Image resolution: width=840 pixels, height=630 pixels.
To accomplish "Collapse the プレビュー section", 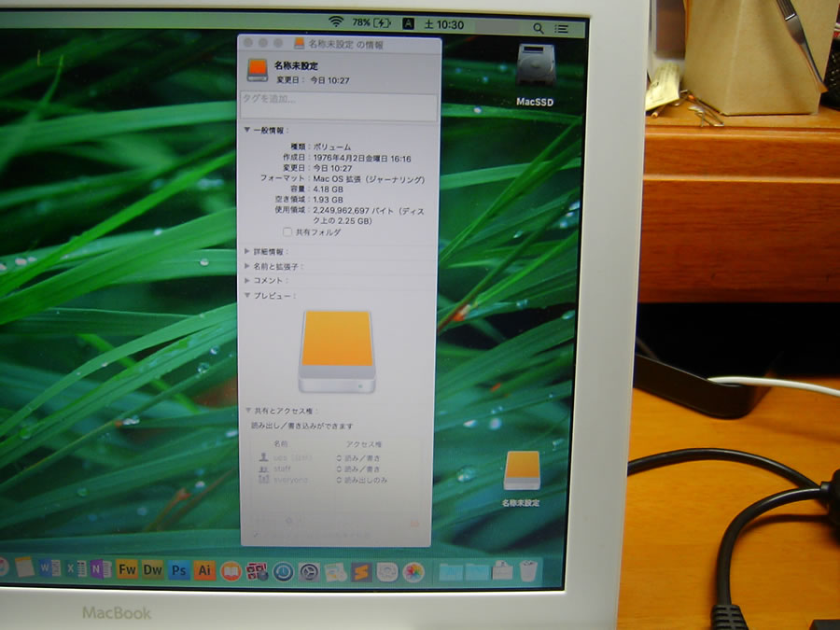I will click(247, 295).
